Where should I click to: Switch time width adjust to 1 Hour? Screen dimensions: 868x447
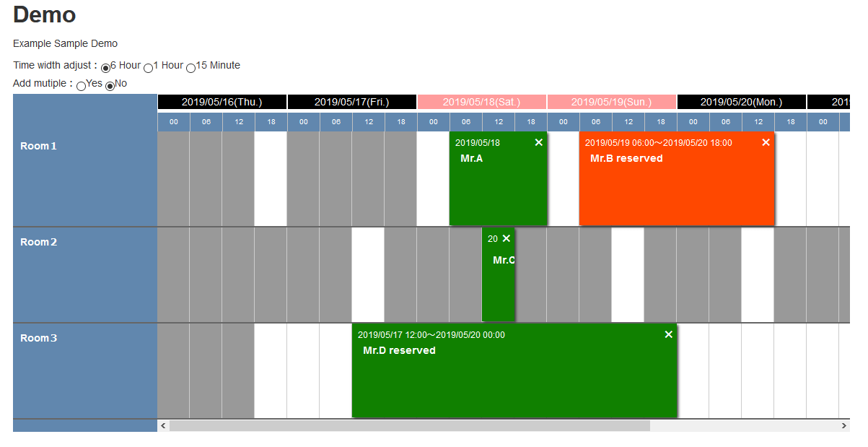click(149, 66)
